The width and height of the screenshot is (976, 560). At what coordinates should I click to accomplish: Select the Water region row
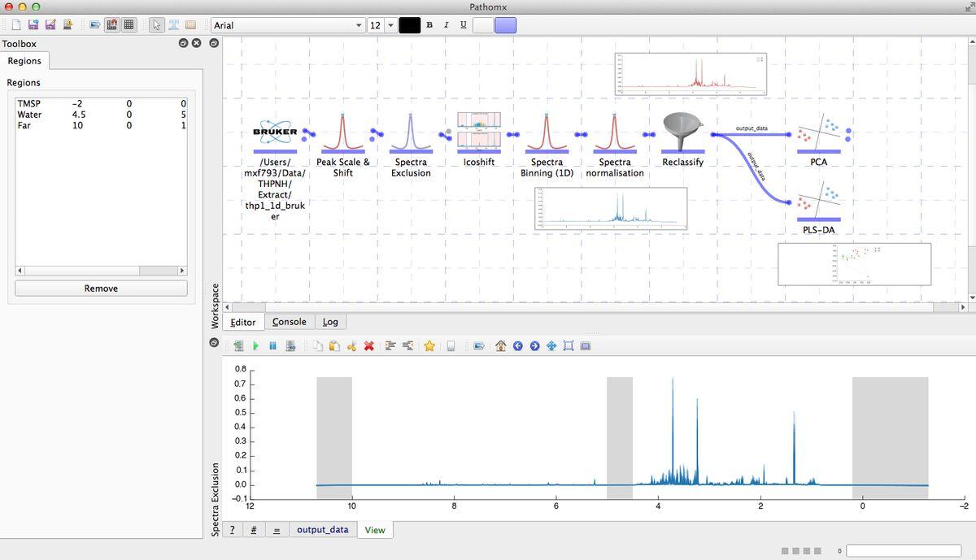tap(101, 115)
